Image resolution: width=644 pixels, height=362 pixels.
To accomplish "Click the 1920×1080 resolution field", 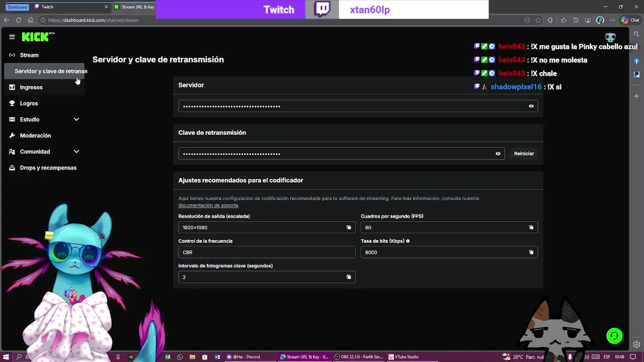I will (x=267, y=227).
